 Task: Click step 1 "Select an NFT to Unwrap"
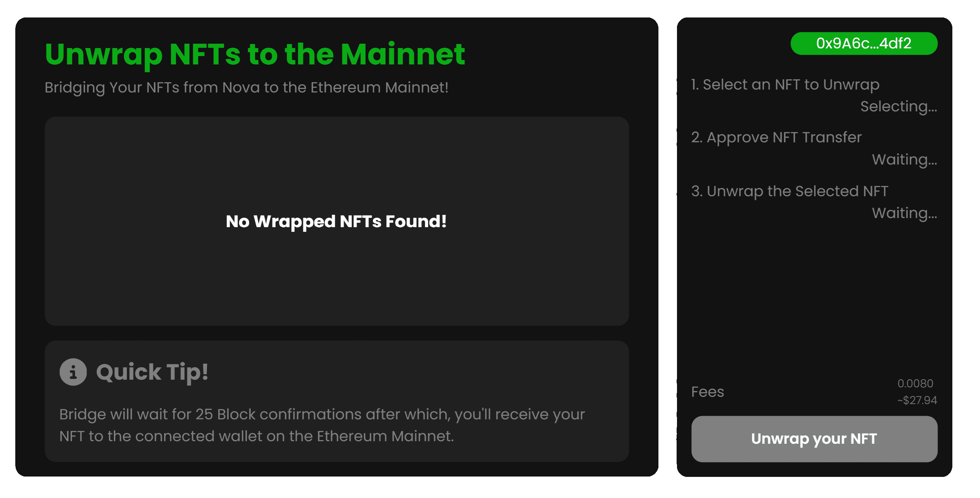point(785,84)
